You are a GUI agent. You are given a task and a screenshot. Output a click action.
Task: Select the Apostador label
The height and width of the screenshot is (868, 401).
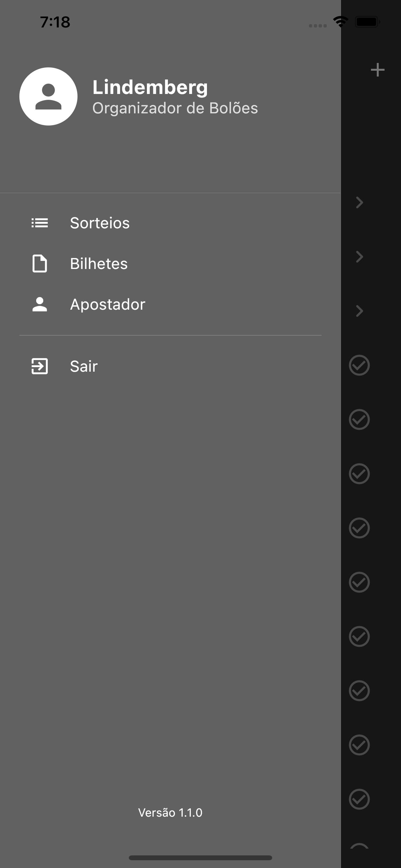click(x=108, y=304)
